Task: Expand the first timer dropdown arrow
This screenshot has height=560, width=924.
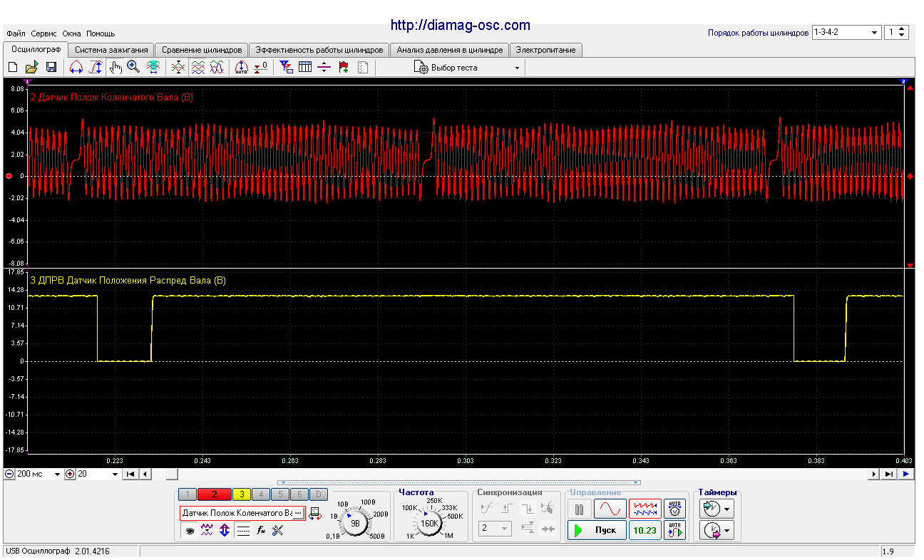Action: [727, 509]
